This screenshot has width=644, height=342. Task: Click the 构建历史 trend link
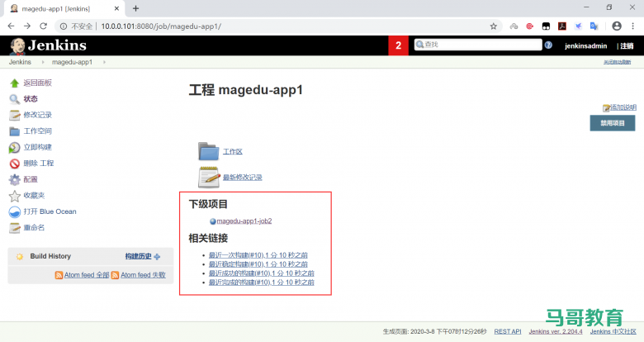[x=139, y=256]
